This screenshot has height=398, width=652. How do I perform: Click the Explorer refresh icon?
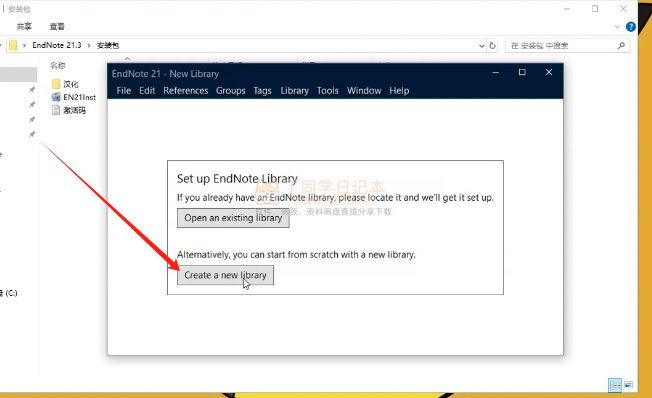pos(492,46)
